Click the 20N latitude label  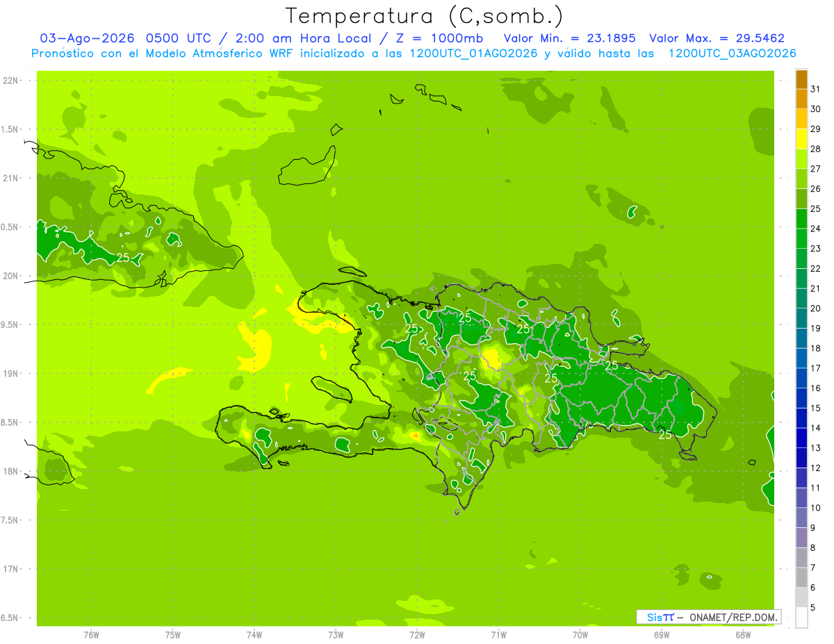point(10,276)
